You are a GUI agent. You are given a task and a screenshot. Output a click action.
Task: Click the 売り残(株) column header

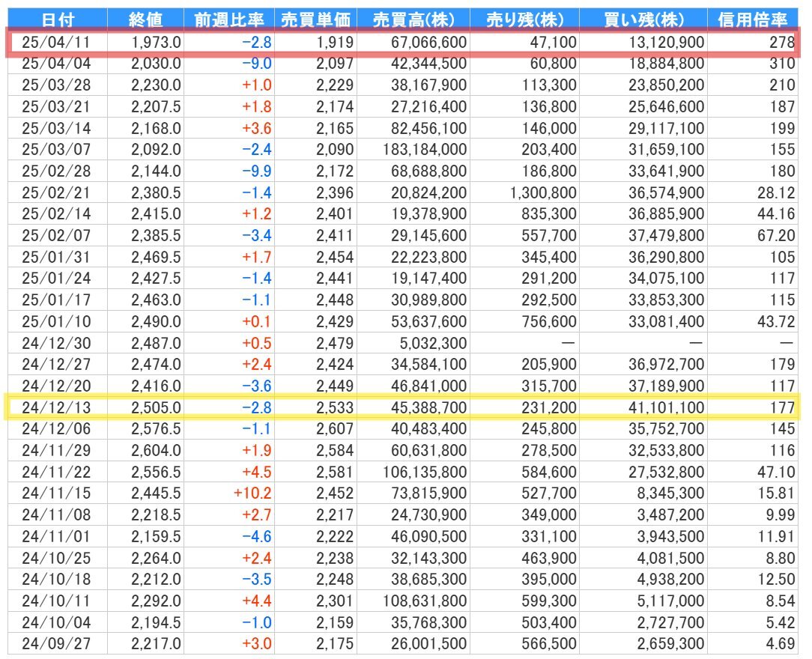pyautogui.click(x=524, y=19)
